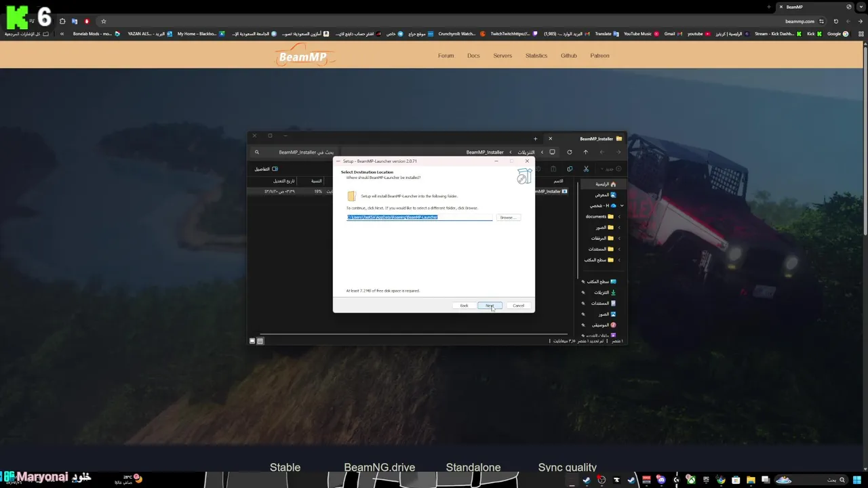This screenshot has width=868, height=488.
Task: Click the Copy icon in Explorer toolbar
Action: coord(570,169)
